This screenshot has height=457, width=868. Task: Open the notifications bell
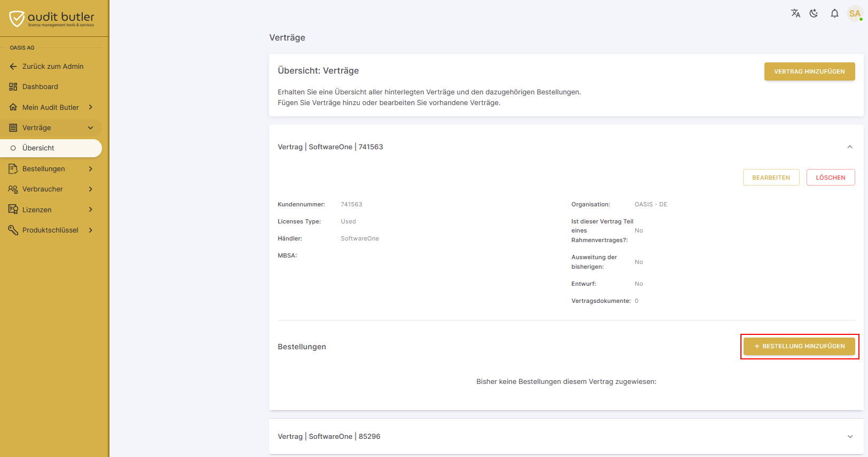(834, 13)
